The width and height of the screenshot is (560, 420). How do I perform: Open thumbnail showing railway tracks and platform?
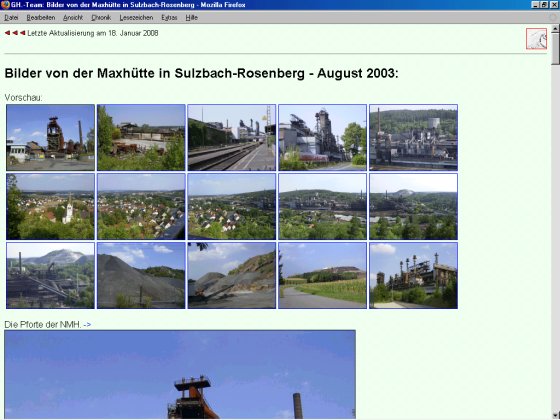[232, 137]
